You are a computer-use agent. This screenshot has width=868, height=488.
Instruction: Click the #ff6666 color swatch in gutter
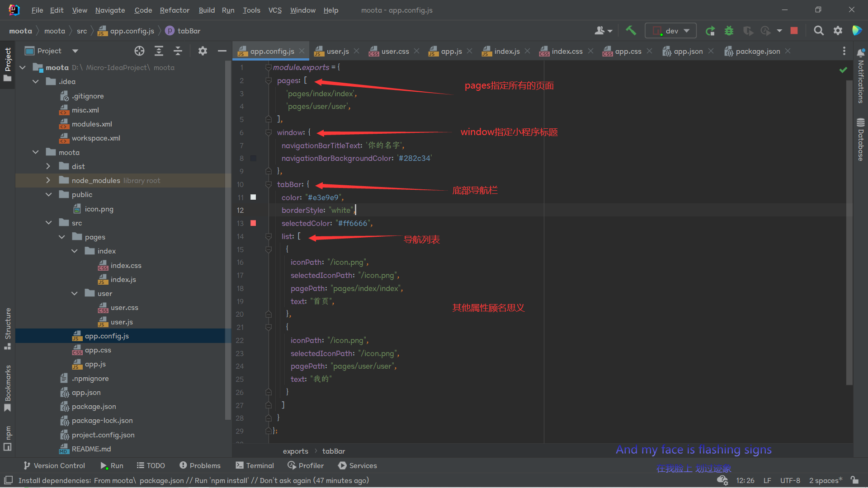coord(253,223)
